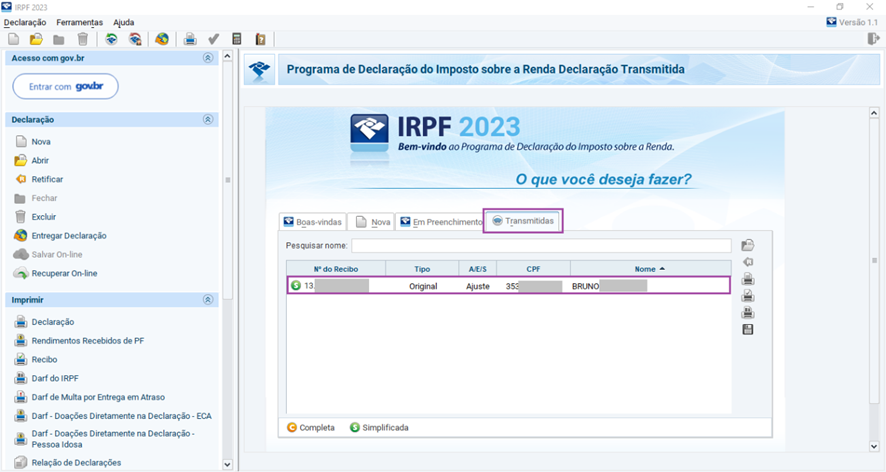
Task: Click Salvar On-line in the sidebar
Action: 57,254
